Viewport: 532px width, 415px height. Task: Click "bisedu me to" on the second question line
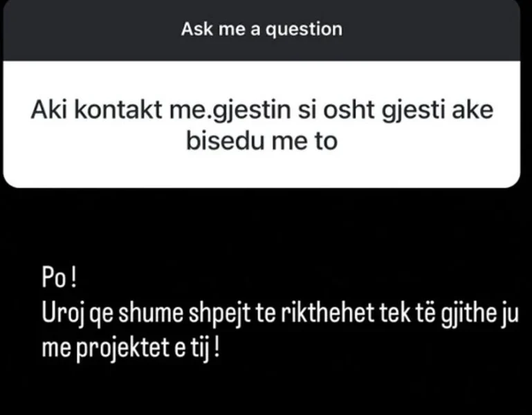261,140
